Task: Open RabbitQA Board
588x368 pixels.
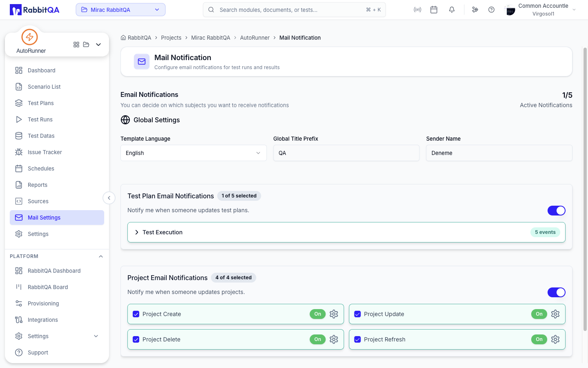Action: pyautogui.click(x=57, y=287)
